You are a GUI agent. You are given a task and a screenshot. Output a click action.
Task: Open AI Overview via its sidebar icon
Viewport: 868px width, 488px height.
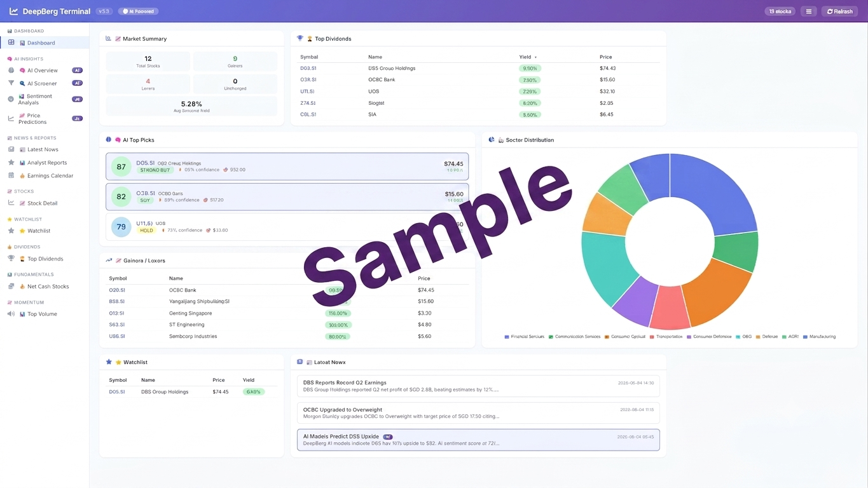[11, 71]
